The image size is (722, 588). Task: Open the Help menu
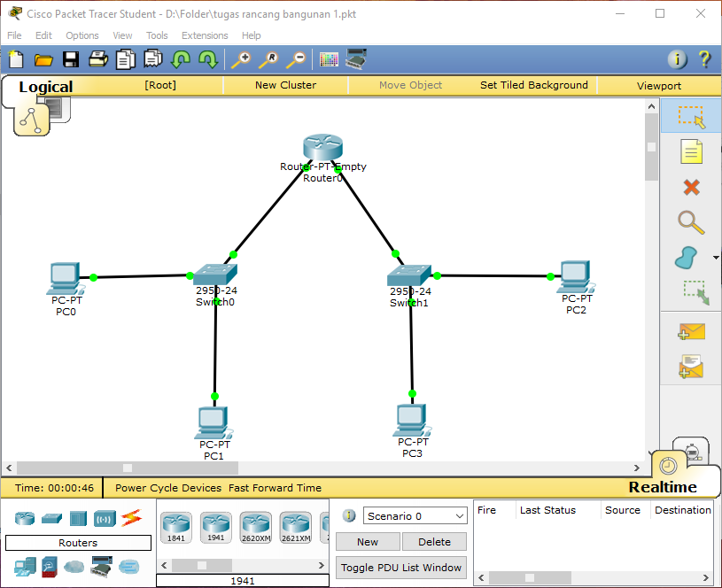pyautogui.click(x=252, y=35)
